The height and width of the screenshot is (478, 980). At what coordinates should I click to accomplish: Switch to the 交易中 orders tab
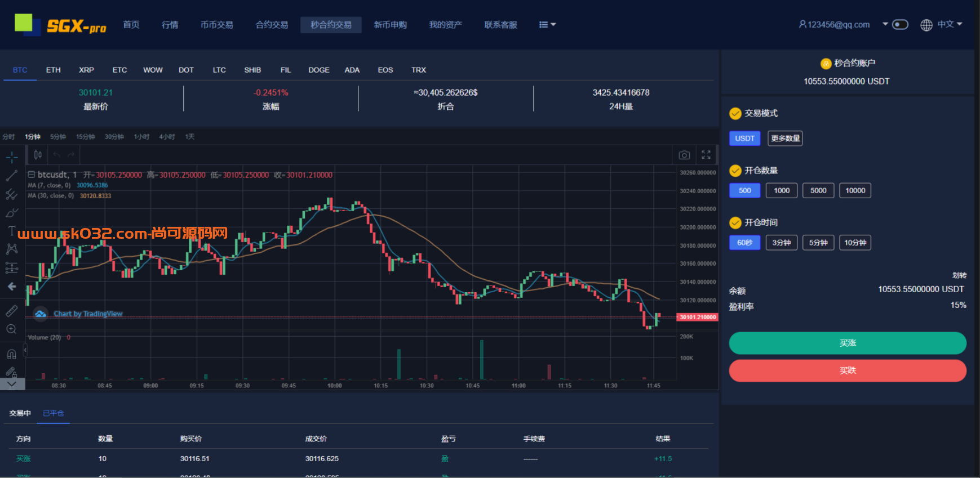(x=20, y=413)
